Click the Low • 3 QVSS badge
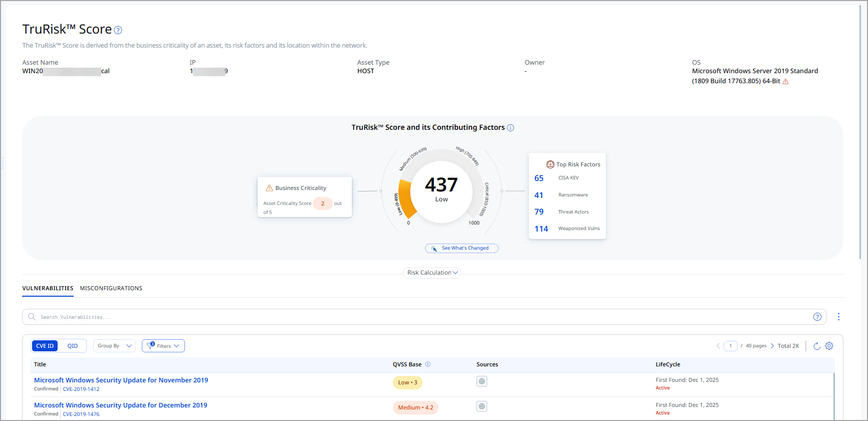Viewport: 868px width, 421px height. [407, 382]
